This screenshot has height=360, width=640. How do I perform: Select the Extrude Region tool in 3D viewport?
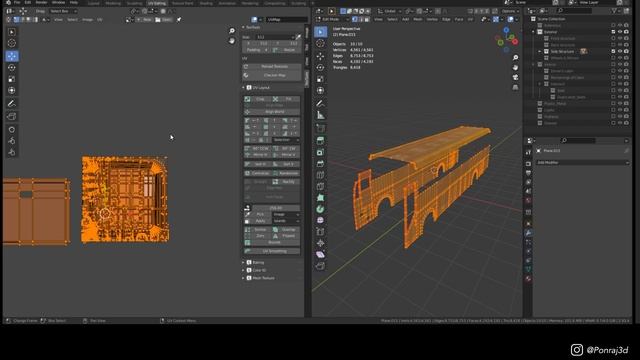click(x=320, y=141)
